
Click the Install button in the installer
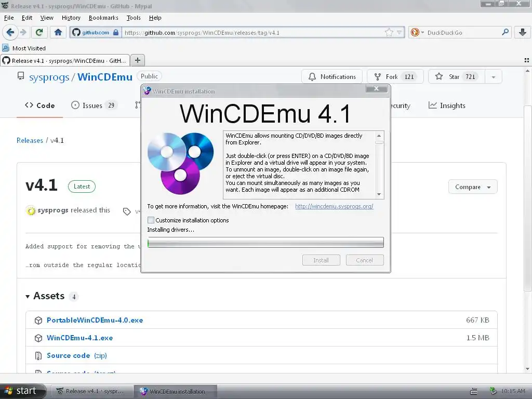(x=321, y=260)
